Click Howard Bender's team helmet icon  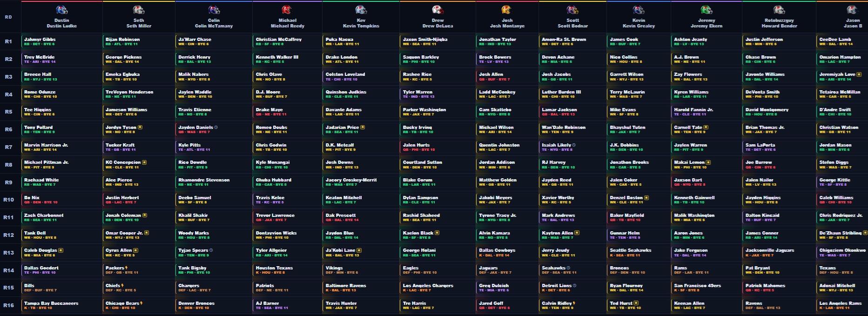click(779, 10)
